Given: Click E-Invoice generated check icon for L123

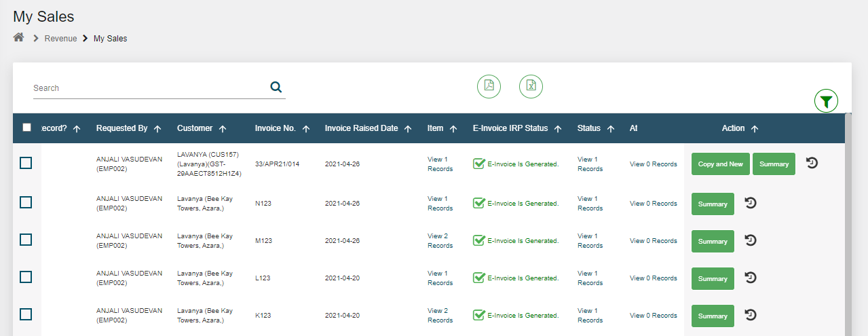Looking at the screenshot, I should (478, 278).
